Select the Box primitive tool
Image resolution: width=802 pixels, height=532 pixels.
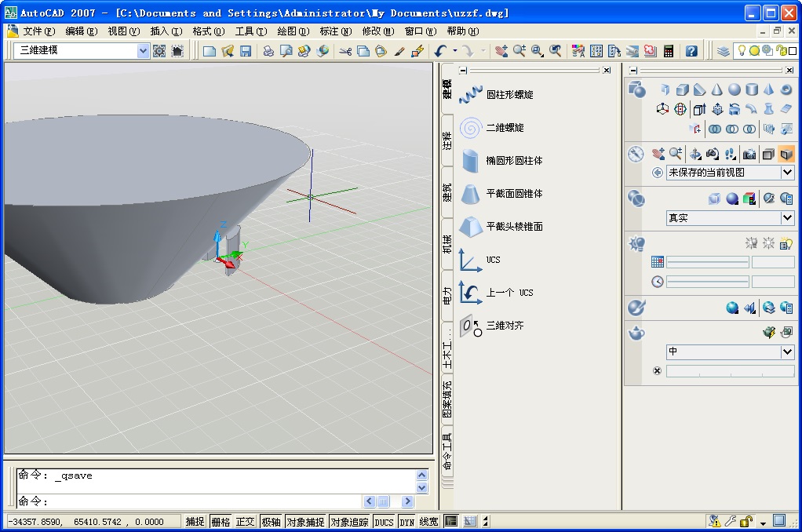682,89
